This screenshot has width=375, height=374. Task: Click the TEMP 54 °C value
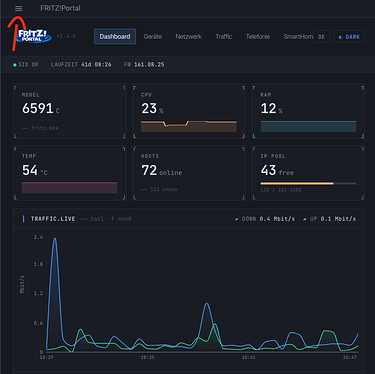coord(35,170)
